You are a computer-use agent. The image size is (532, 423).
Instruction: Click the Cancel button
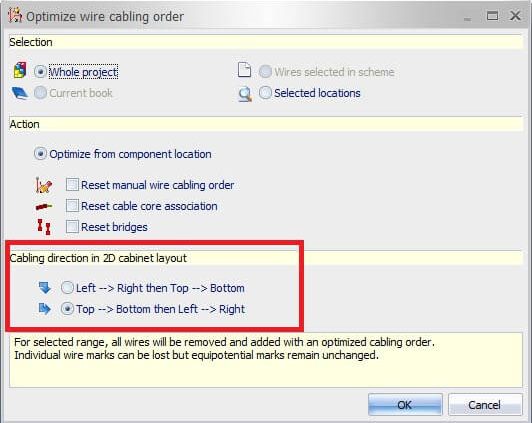[485, 404]
